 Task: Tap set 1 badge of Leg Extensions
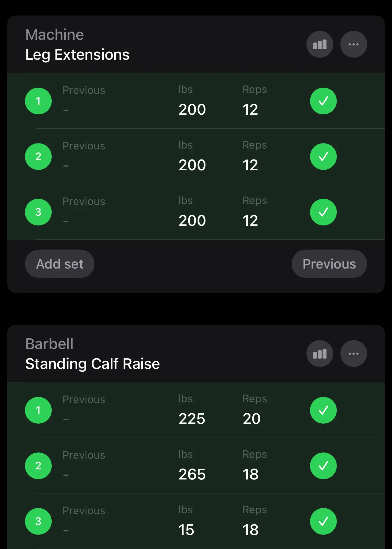pyautogui.click(x=38, y=101)
